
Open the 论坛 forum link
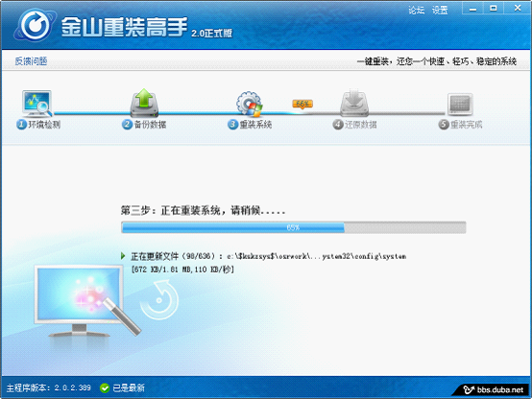[417, 11]
